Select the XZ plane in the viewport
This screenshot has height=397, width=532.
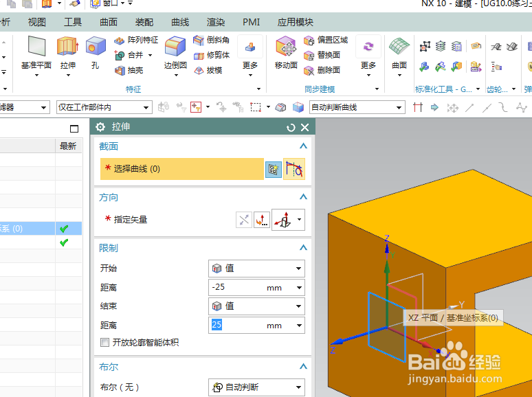coord(387,327)
